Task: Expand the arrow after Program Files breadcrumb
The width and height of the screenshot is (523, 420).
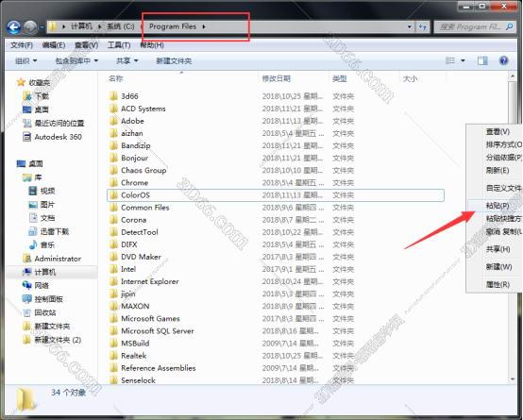Action: click(x=204, y=26)
